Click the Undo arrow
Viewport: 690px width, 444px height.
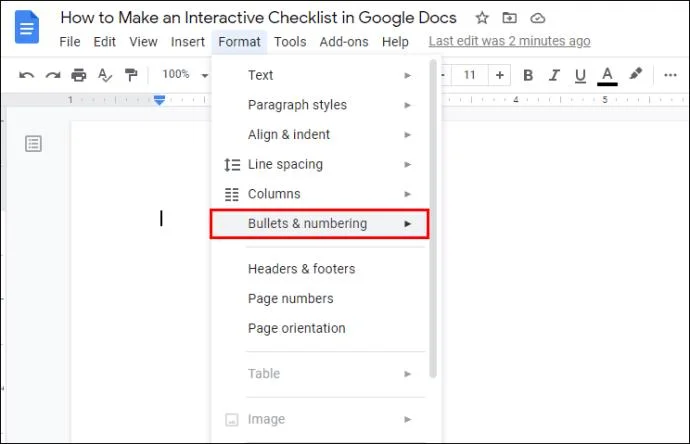pyautogui.click(x=26, y=75)
